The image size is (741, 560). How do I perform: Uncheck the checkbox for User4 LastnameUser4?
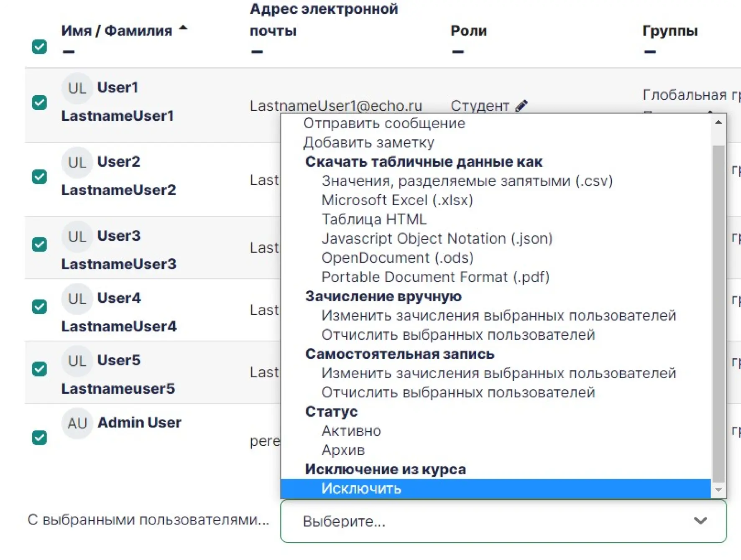(x=39, y=307)
